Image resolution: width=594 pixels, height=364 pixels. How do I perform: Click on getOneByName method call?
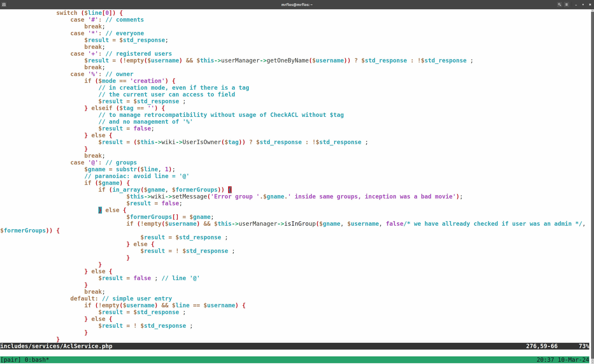(x=288, y=60)
